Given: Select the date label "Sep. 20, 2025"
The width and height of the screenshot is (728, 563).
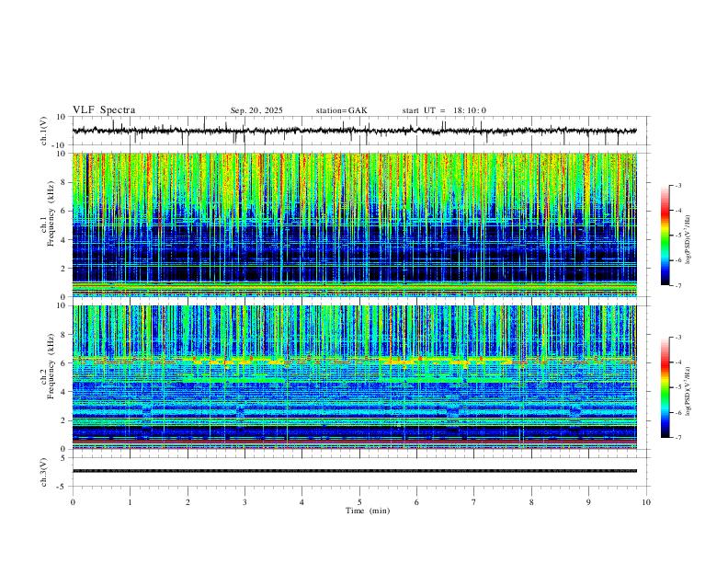Looking at the screenshot, I should pyautogui.click(x=256, y=110).
